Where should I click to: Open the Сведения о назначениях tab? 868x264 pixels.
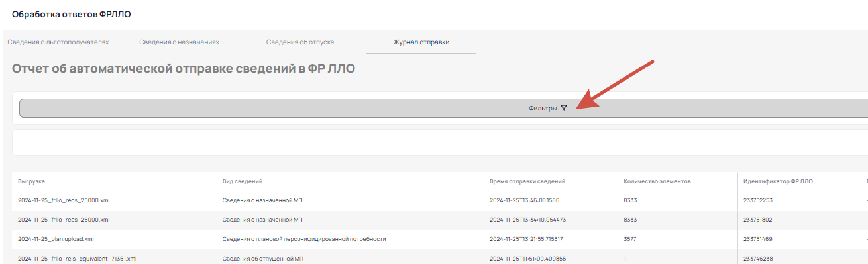179,42
